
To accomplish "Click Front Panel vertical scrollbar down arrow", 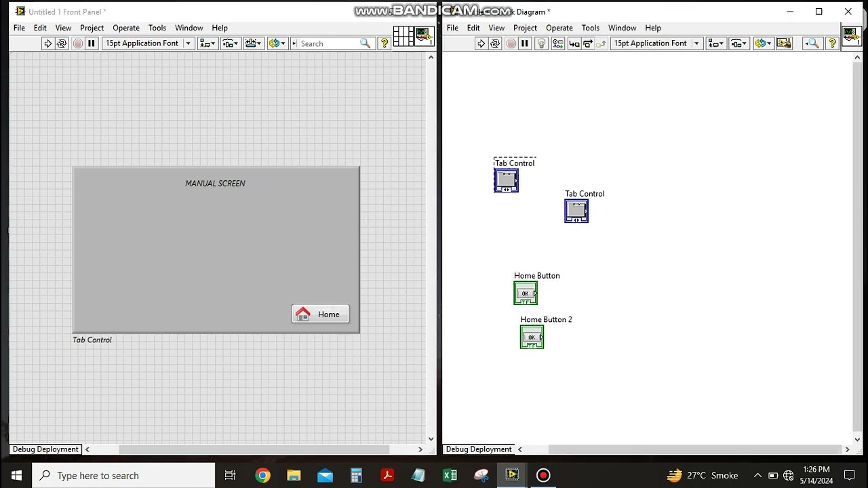I will pyautogui.click(x=431, y=439).
